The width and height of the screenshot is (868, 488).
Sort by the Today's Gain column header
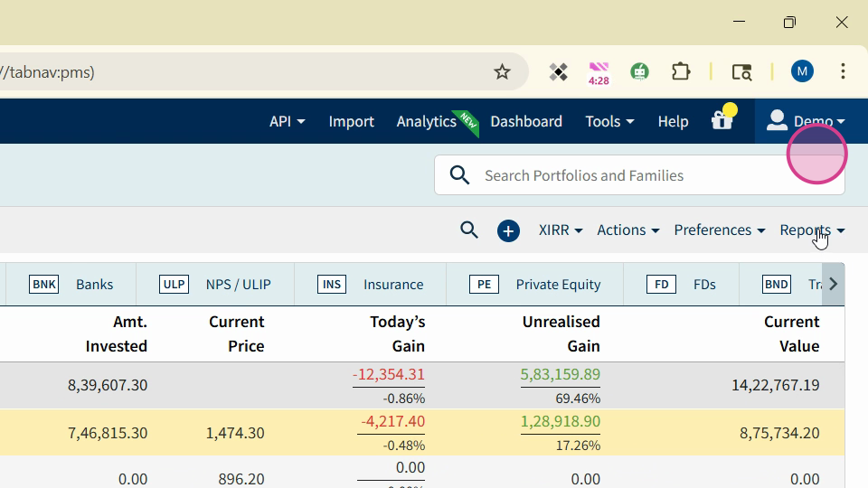coord(398,333)
